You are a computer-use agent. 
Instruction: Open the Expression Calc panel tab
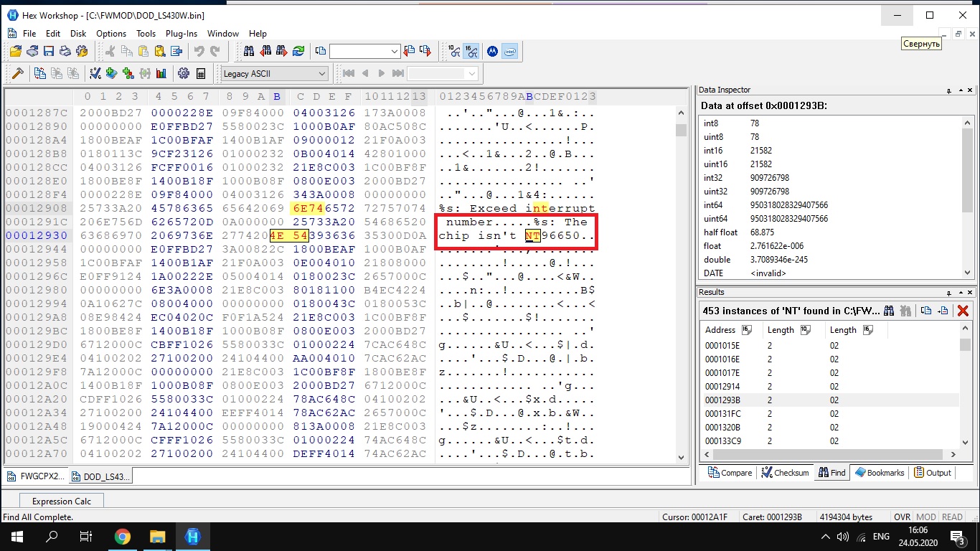point(62,501)
